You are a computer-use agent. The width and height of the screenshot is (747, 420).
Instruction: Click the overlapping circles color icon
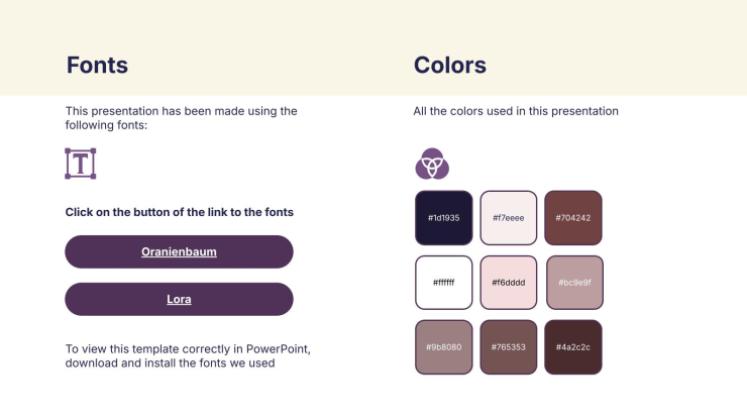coord(432,163)
